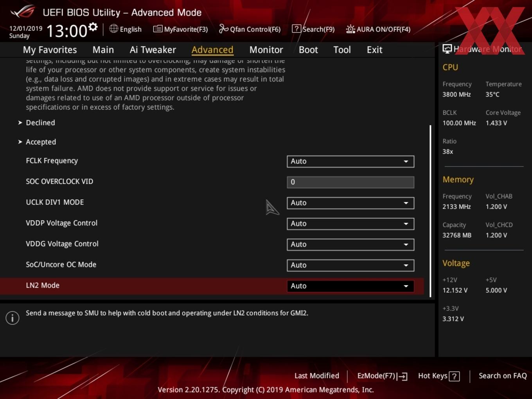This screenshot has width=532, height=399.
Task: Open Qfan Control(F6)
Action: pyautogui.click(x=250, y=29)
